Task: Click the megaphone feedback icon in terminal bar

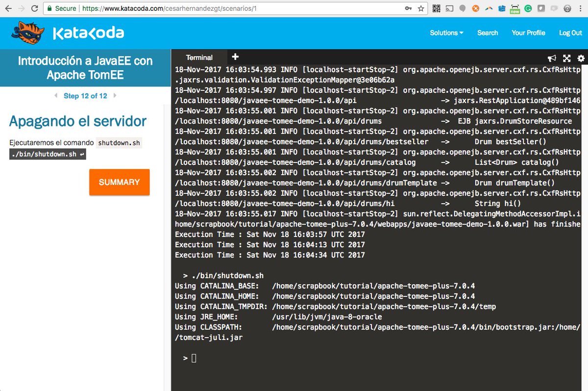Action: coord(551,58)
